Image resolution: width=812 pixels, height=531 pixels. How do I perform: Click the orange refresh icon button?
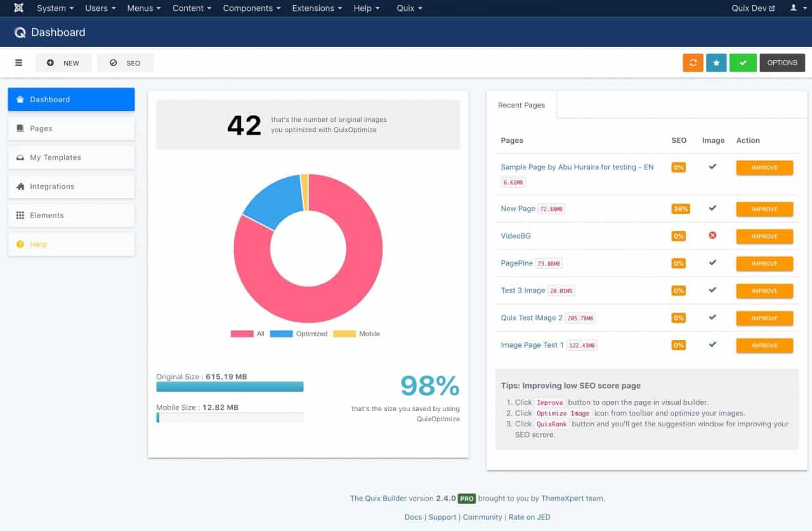[x=693, y=63]
